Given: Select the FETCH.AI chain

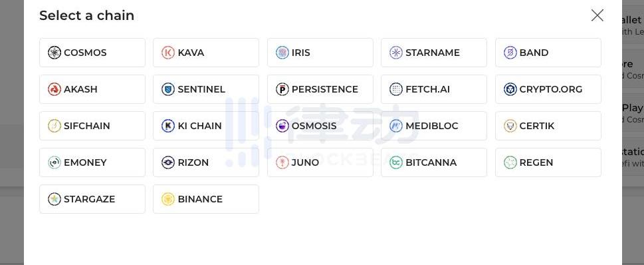Looking at the screenshot, I should click(434, 89).
